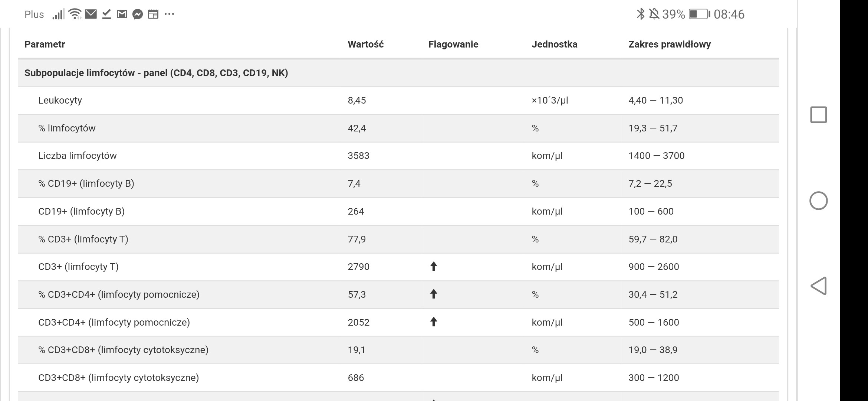Tap the Zakres prawidłowy column header
This screenshot has width=868, height=401.
pyautogui.click(x=670, y=45)
